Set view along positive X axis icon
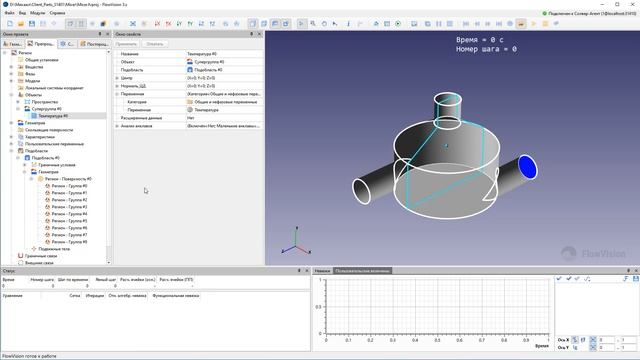This screenshot has height=360, width=640. (x=168, y=24)
